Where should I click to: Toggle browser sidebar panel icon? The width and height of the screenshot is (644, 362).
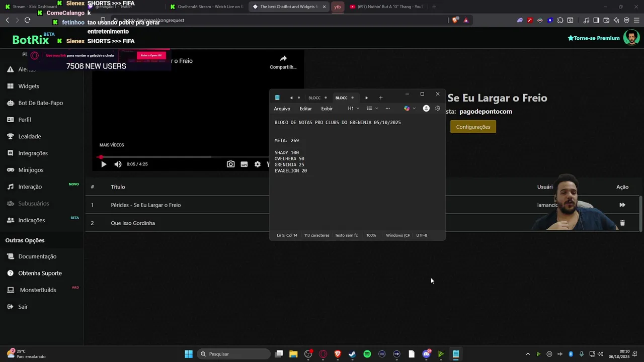click(596, 20)
